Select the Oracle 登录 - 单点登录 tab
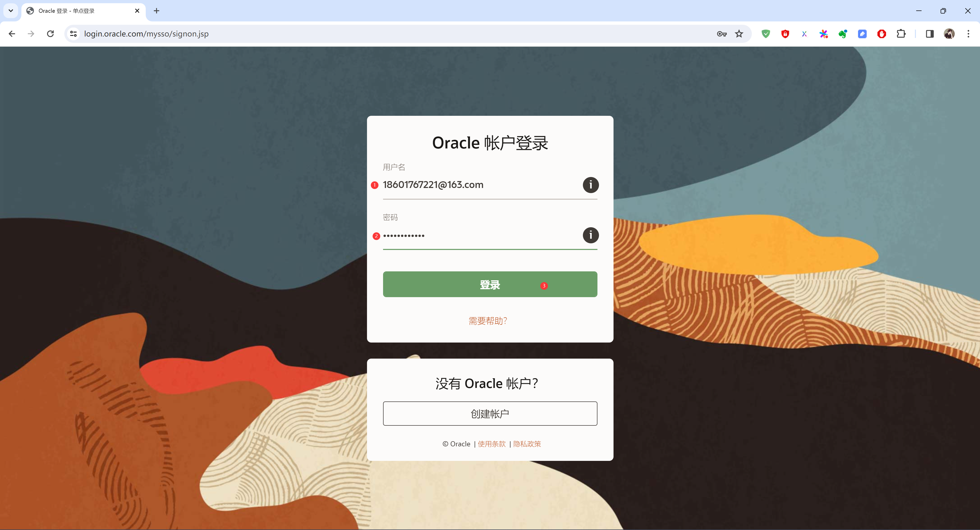This screenshot has height=530, width=980. (84, 11)
